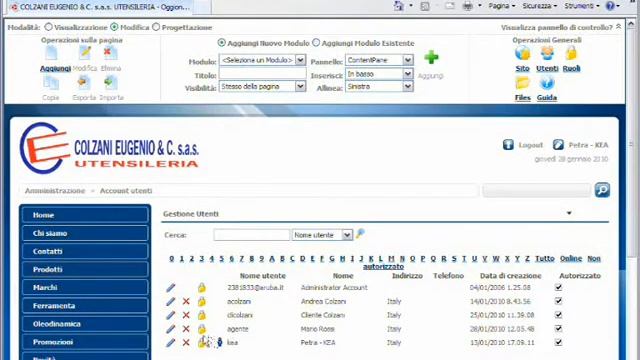The width and height of the screenshot is (640, 360).
Task: Click the browser print icon
Action: click(x=468, y=6)
